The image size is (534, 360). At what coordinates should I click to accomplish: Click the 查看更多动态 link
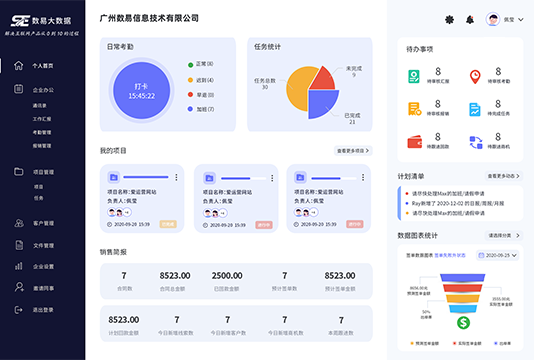pyautogui.click(x=503, y=176)
